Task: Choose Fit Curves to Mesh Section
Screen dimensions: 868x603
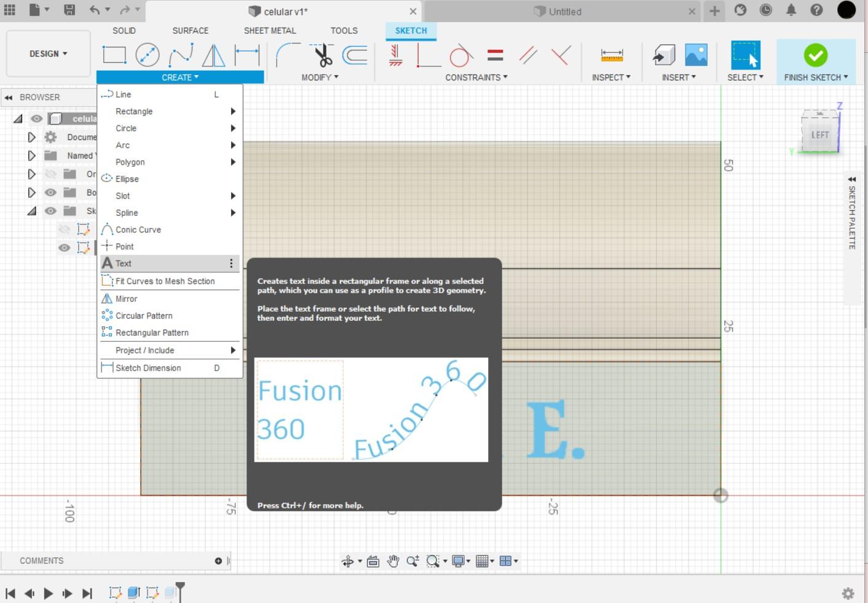Action: click(169, 281)
